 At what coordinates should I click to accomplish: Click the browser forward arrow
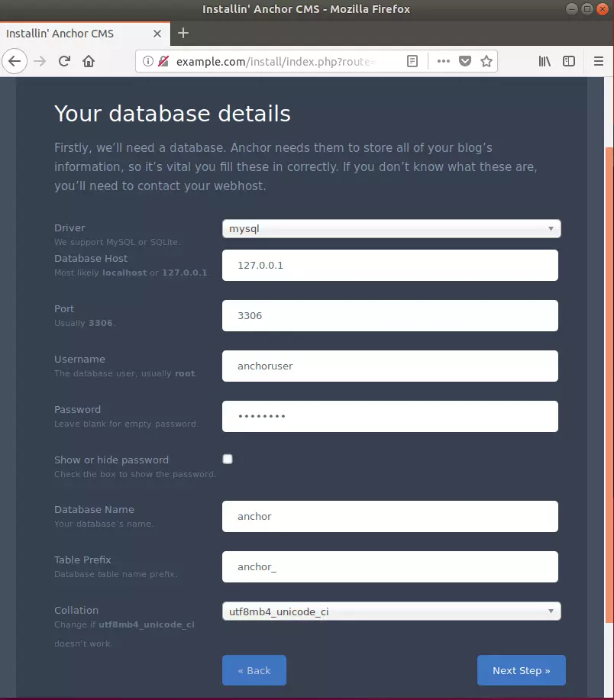pos(40,61)
